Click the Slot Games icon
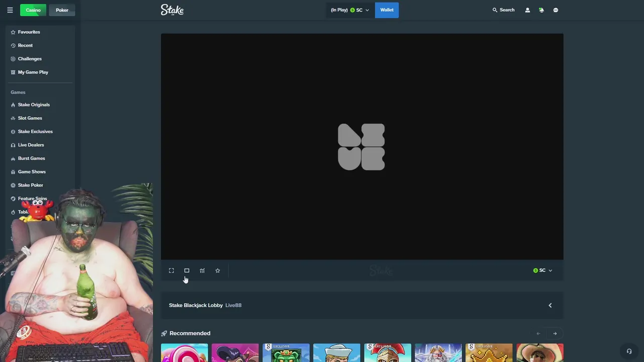This screenshot has width=644, height=362. click(x=13, y=118)
